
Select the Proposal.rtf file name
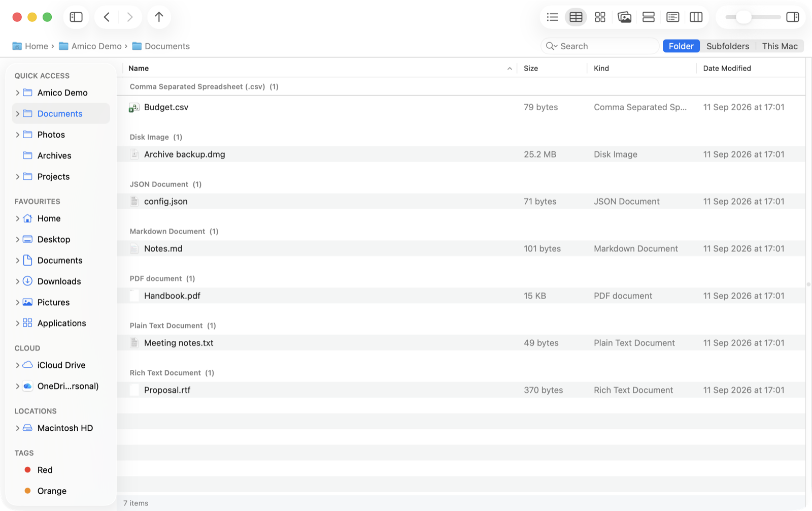coord(167,390)
